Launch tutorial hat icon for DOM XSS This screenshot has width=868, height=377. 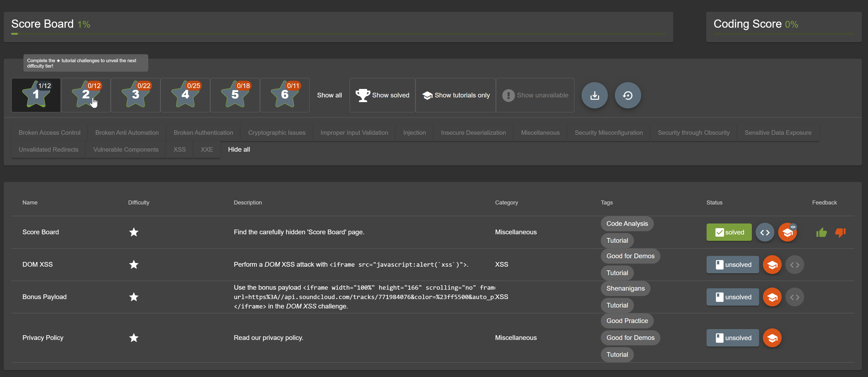click(x=772, y=265)
